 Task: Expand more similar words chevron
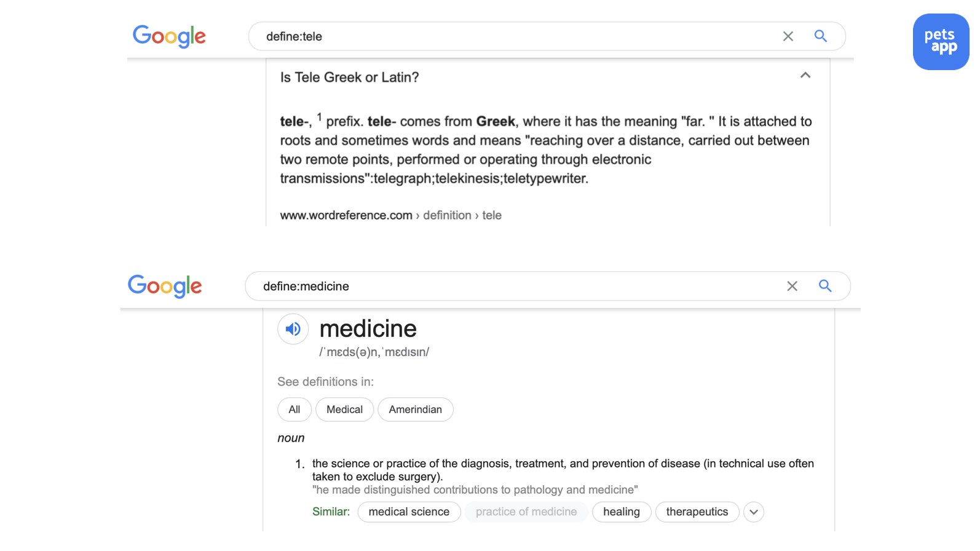[753, 512]
